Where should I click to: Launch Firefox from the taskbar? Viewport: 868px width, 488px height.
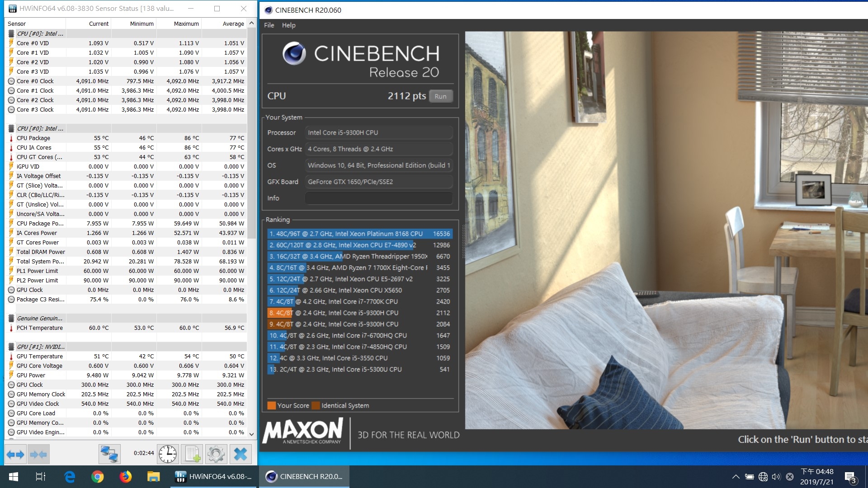click(x=125, y=477)
